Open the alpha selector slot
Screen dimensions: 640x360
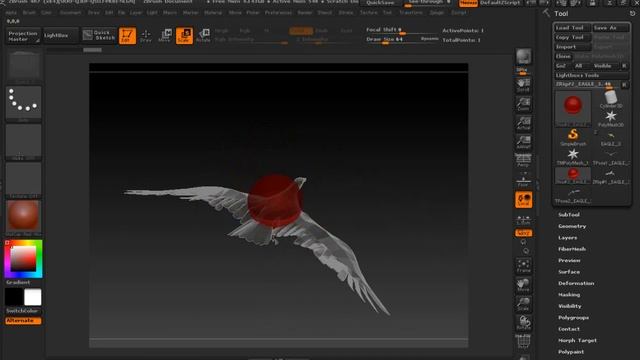pos(24,142)
